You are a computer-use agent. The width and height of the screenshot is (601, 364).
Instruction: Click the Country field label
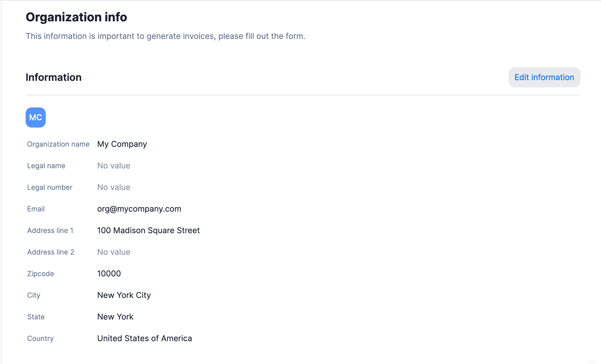tap(40, 338)
